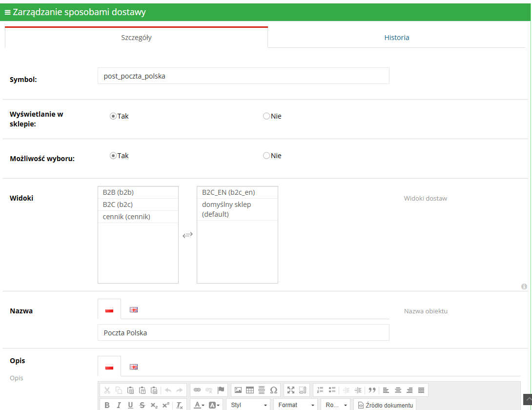Apply a bulleted list
Viewport: 532px width, 410px height.
point(332,390)
